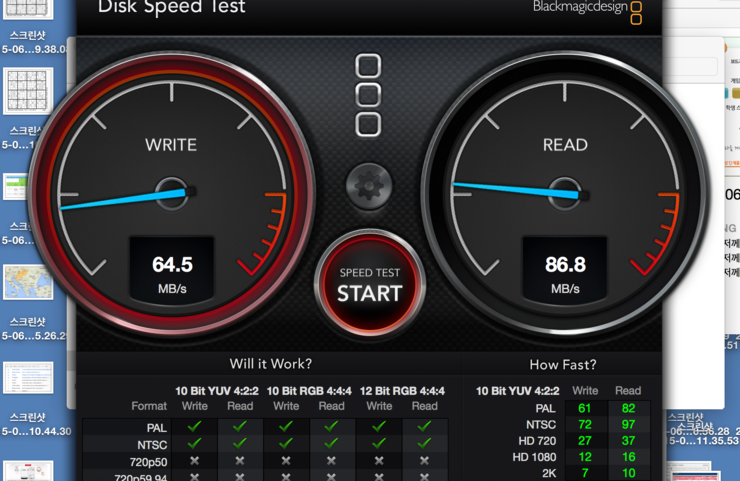Click HD 720 read value 37

(628, 440)
